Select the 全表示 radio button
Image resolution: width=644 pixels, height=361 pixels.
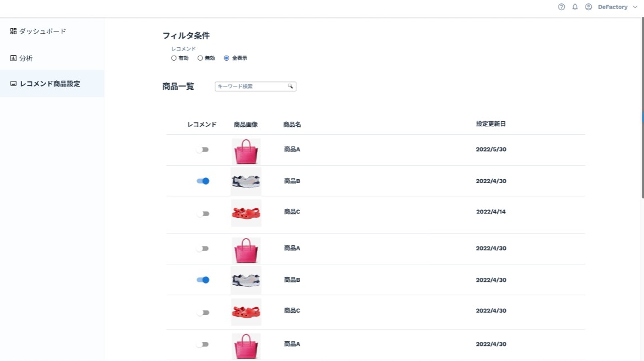[226, 58]
